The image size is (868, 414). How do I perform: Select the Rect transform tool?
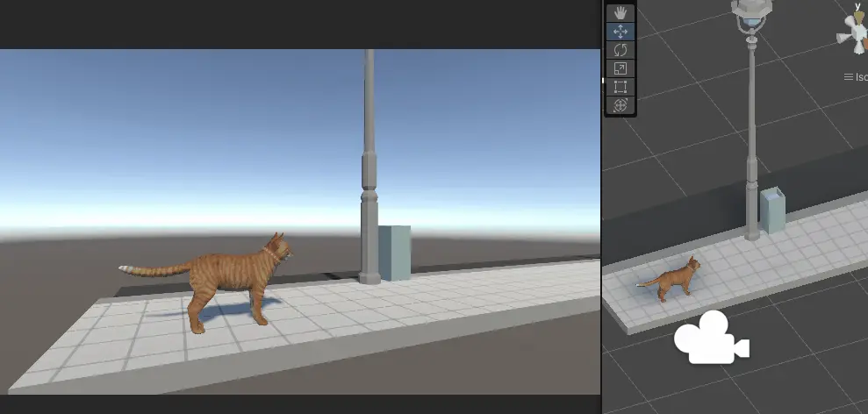[x=621, y=87]
